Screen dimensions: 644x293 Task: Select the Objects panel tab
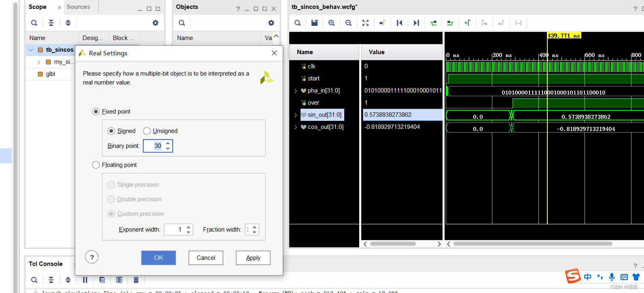tap(187, 7)
